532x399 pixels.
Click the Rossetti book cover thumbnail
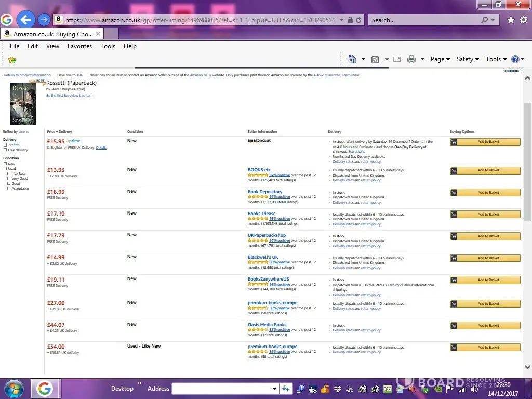[x=23, y=104]
